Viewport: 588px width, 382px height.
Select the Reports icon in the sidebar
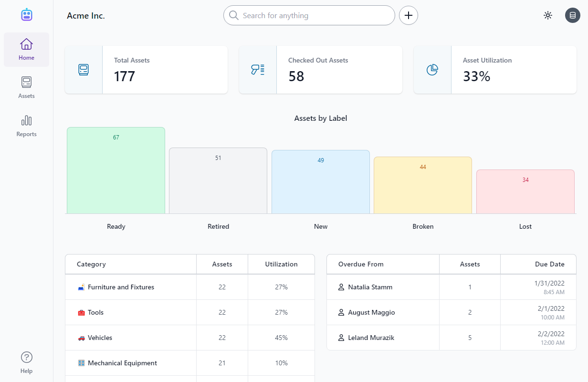point(26,126)
